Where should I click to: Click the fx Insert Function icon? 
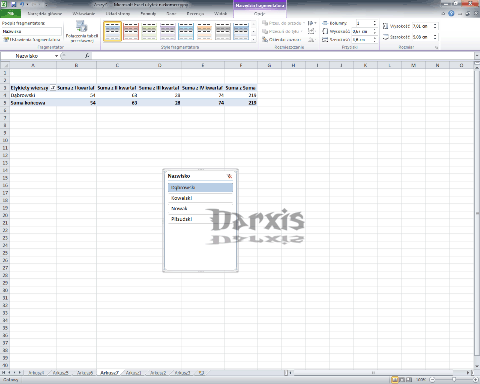[87, 56]
